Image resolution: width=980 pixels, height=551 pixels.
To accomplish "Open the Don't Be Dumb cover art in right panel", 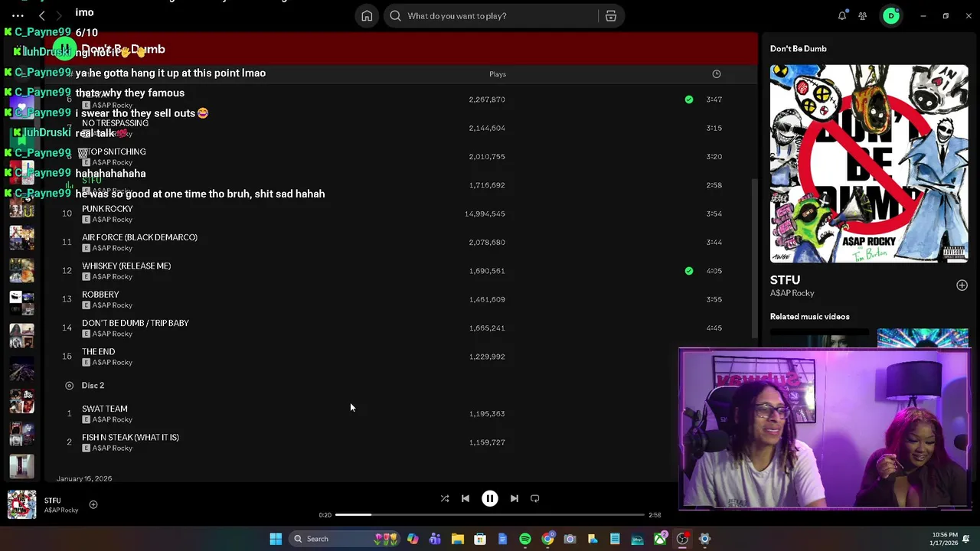I will point(869,164).
